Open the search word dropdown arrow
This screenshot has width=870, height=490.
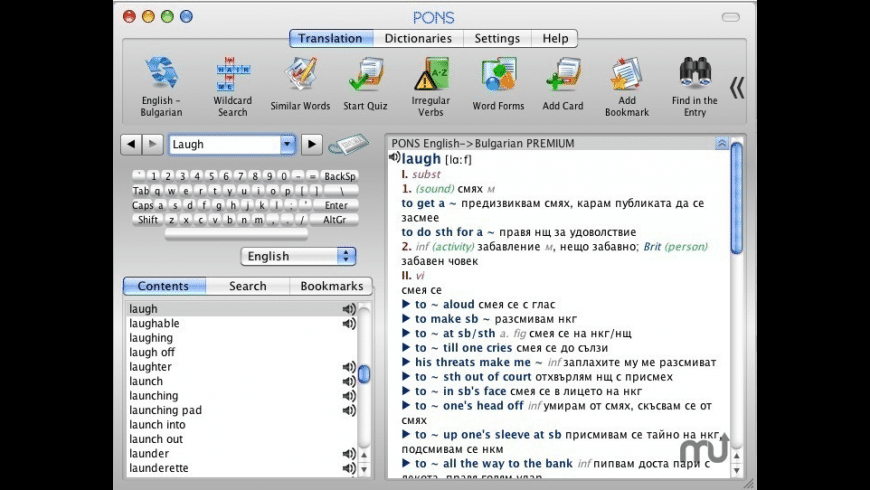pos(288,145)
